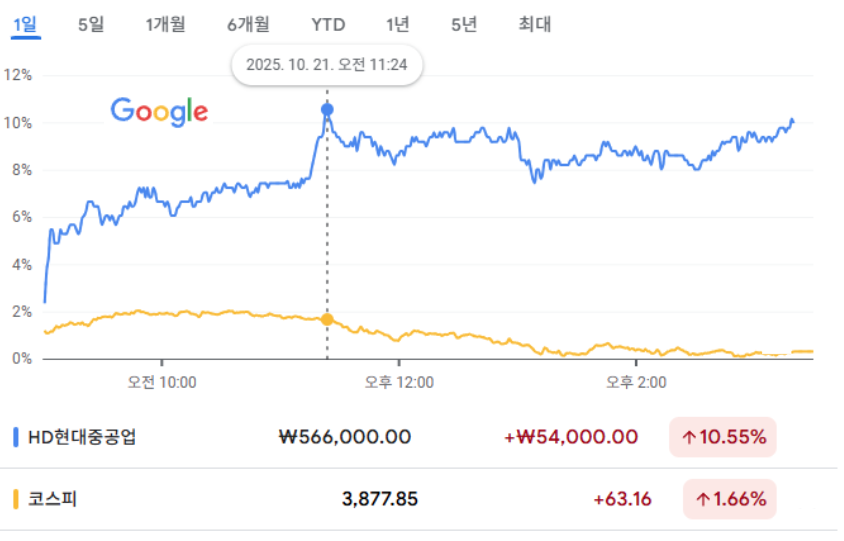Click the HD현대중공업 stock name

[x=82, y=437]
